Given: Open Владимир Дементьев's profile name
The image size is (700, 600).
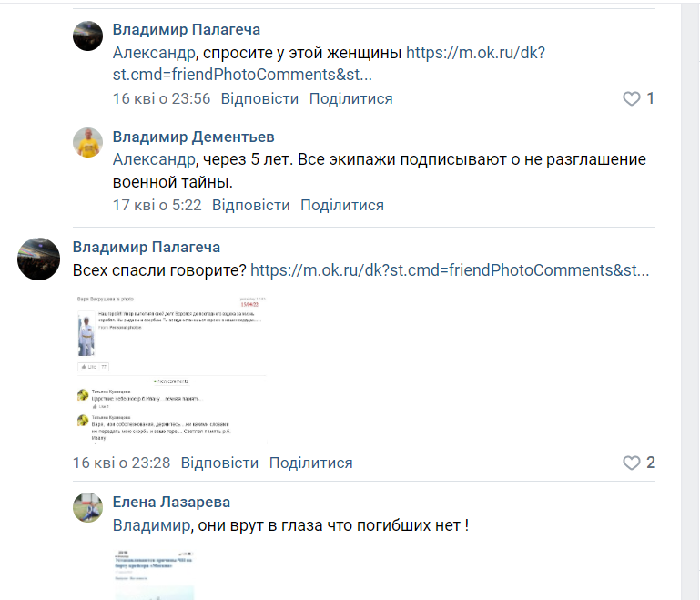Looking at the screenshot, I should (193, 137).
